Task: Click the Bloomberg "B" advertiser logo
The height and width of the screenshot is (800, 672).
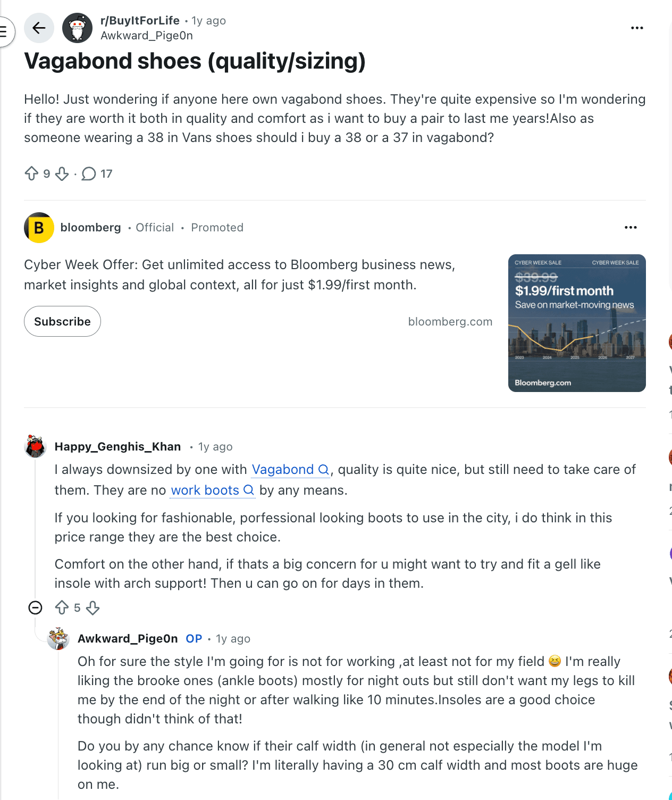Action: tap(38, 228)
